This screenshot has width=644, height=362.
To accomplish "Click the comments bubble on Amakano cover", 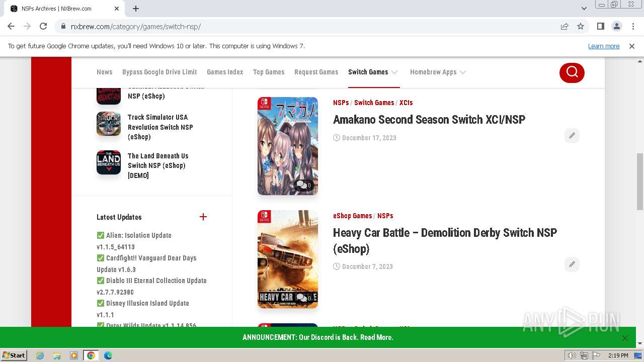I will (x=304, y=185).
